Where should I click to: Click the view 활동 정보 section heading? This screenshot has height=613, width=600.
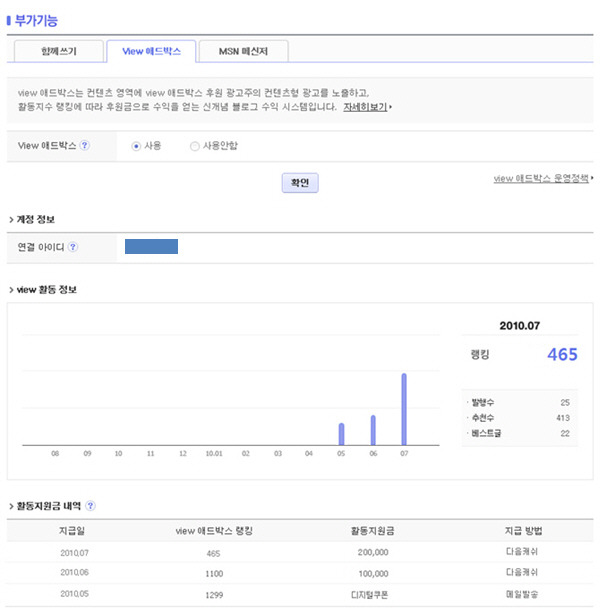coord(47,290)
